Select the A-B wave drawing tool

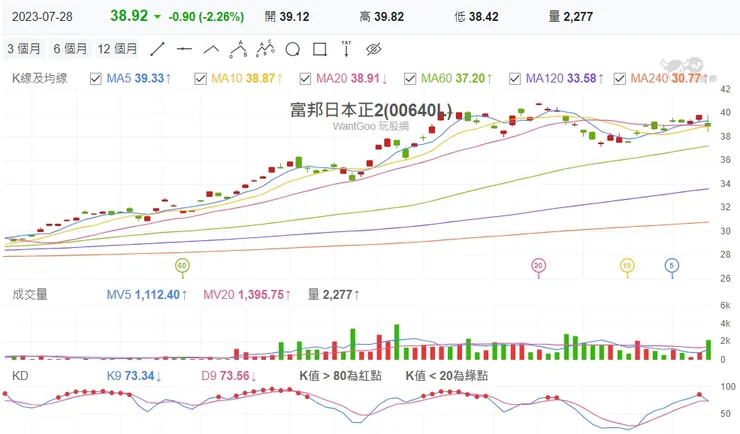pos(238,49)
